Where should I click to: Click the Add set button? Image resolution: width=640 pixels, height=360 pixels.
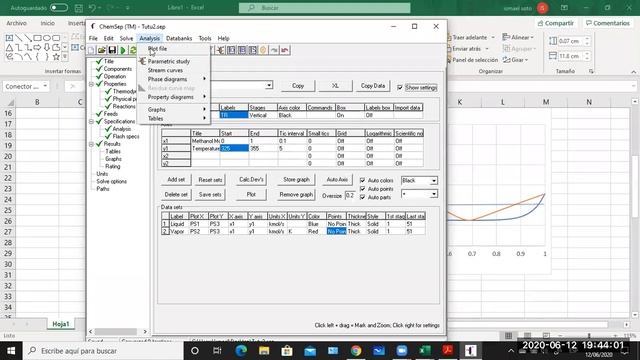coord(176,180)
